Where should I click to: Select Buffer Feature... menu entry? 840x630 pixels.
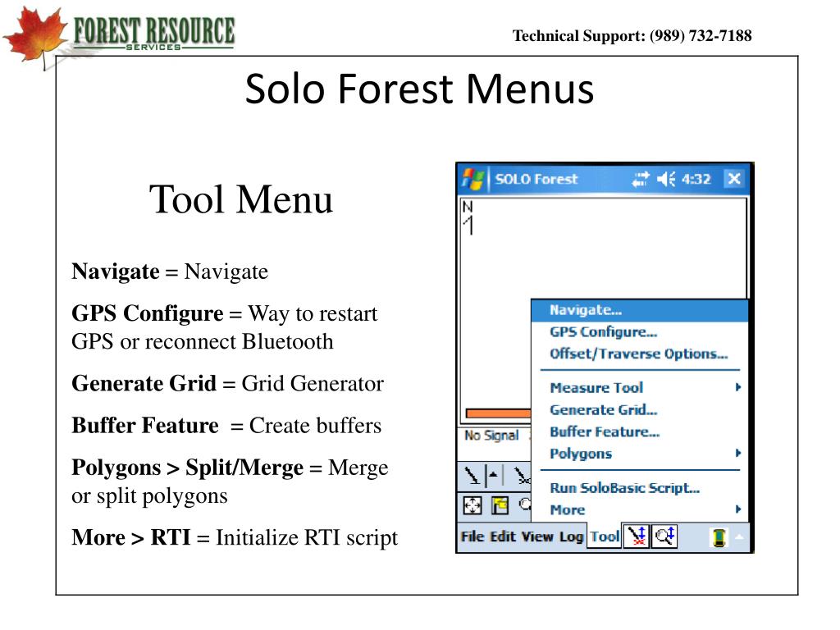[640, 431]
